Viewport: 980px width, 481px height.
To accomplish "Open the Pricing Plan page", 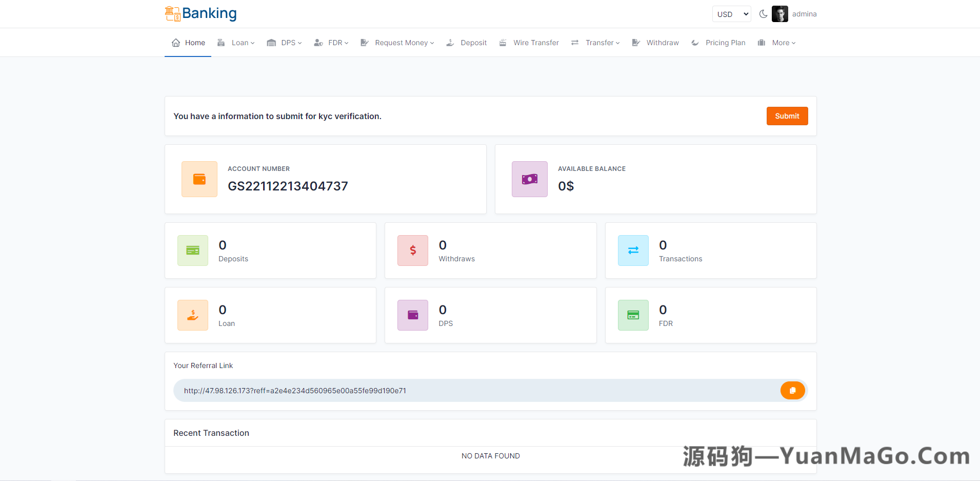I will 726,43.
